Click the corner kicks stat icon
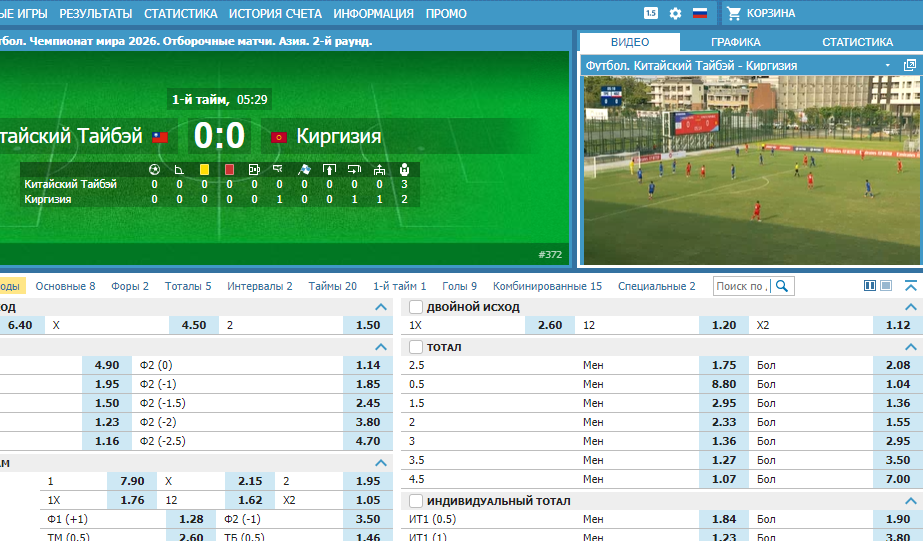The width and height of the screenshot is (923, 541). (x=179, y=170)
